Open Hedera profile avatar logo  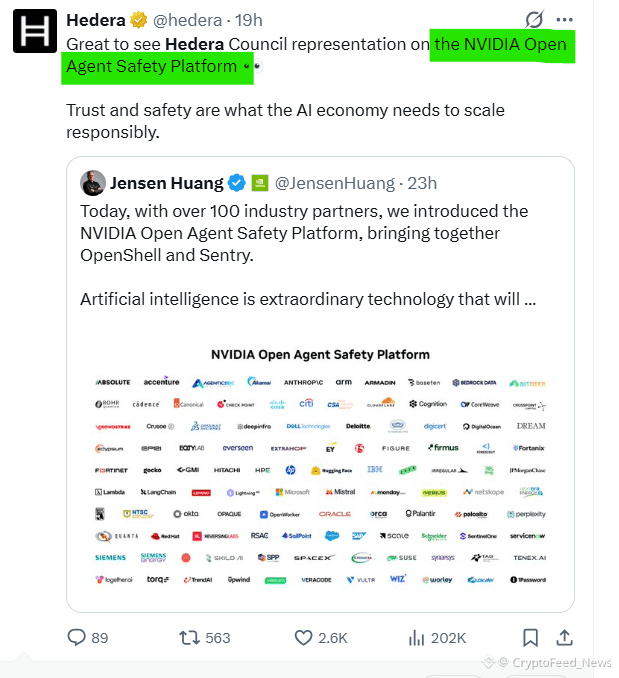(x=35, y=31)
